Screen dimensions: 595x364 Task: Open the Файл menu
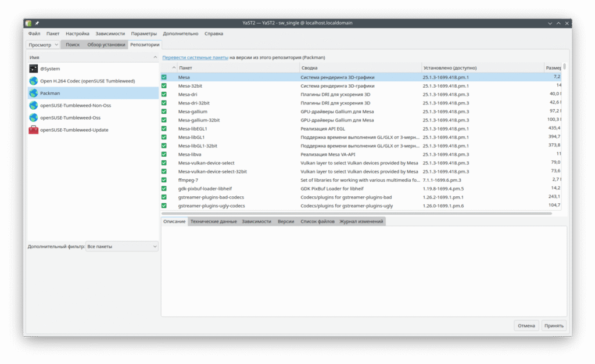click(34, 34)
